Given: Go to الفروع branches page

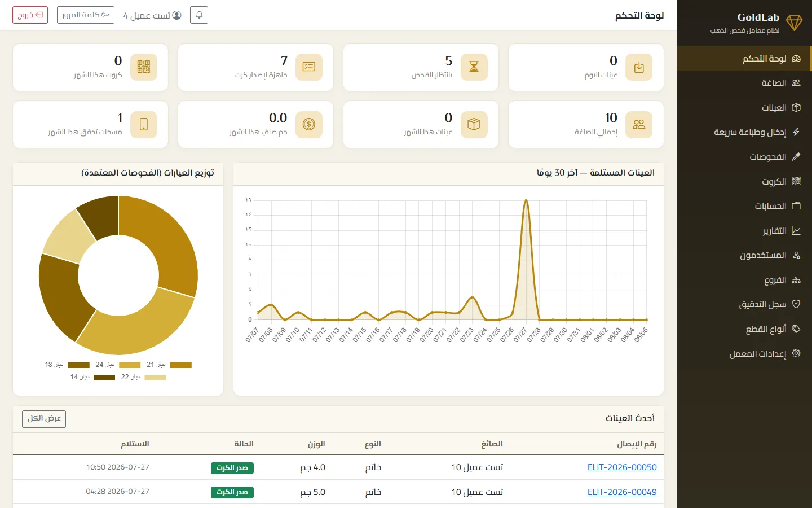Looking at the screenshot, I should (744, 280).
